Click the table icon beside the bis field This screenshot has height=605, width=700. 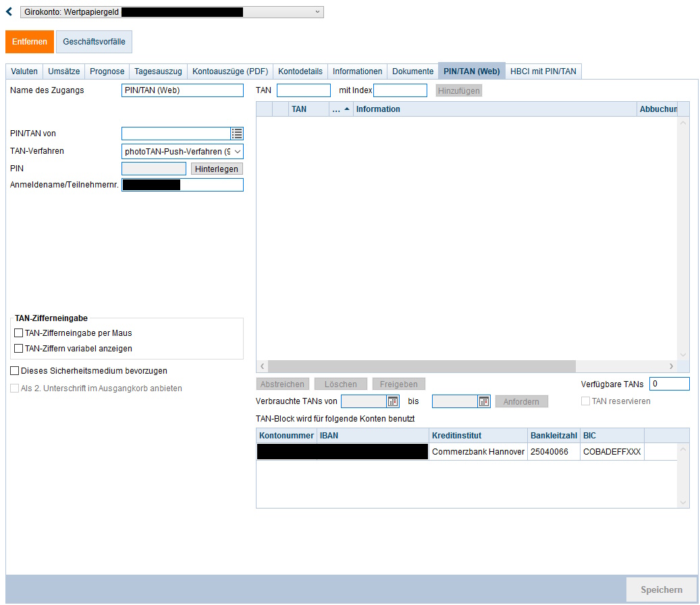pos(485,401)
